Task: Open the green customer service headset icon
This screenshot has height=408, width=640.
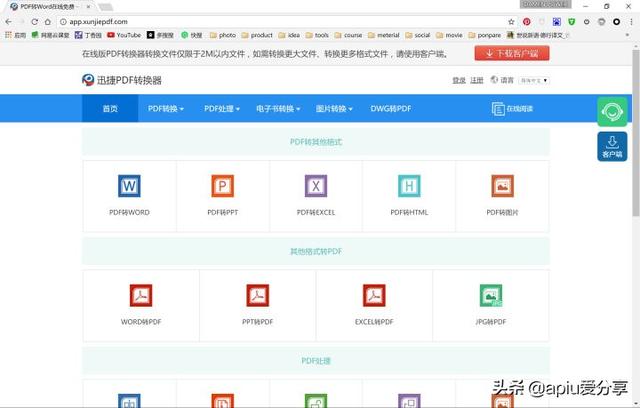Action: point(612,112)
